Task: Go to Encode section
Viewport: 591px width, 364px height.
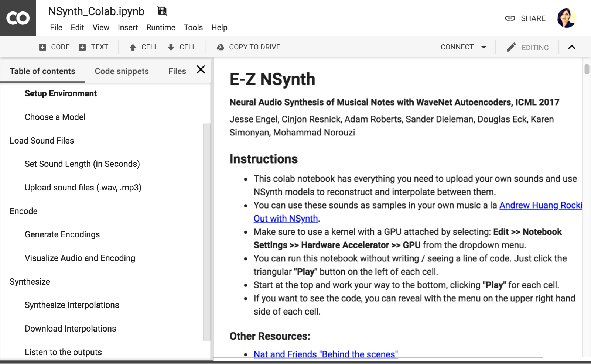Action: (24, 211)
